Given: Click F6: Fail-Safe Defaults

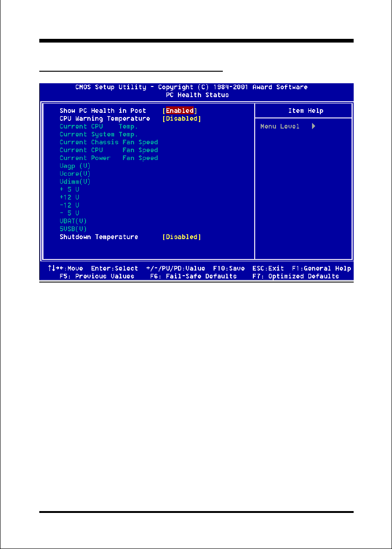Looking at the screenshot, I should 193,276.
